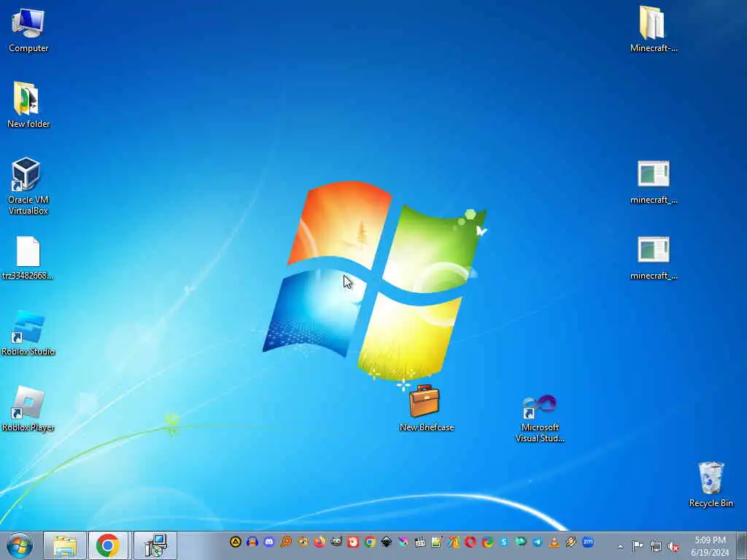Launch Firefox from the quick launch bar

(x=320, y=542)
